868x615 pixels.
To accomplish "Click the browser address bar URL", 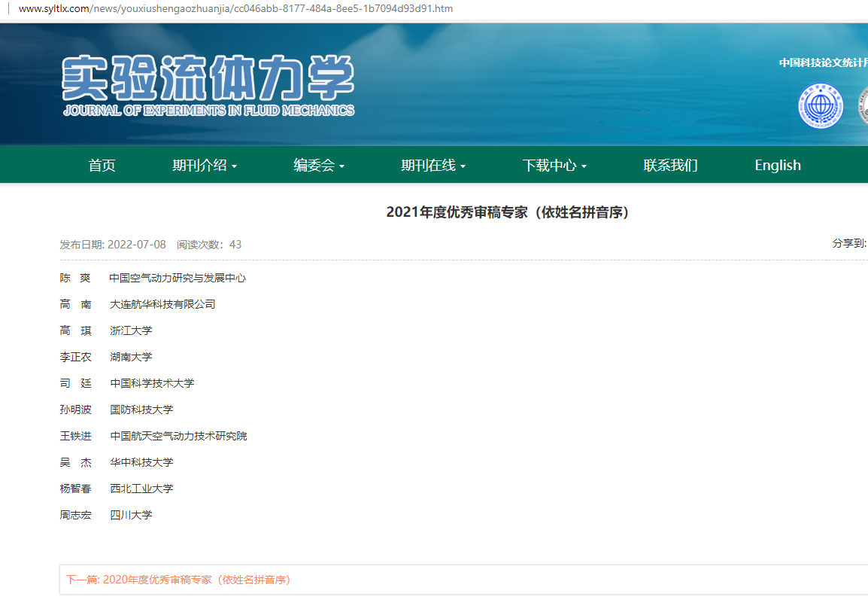I will coord(236,8).
